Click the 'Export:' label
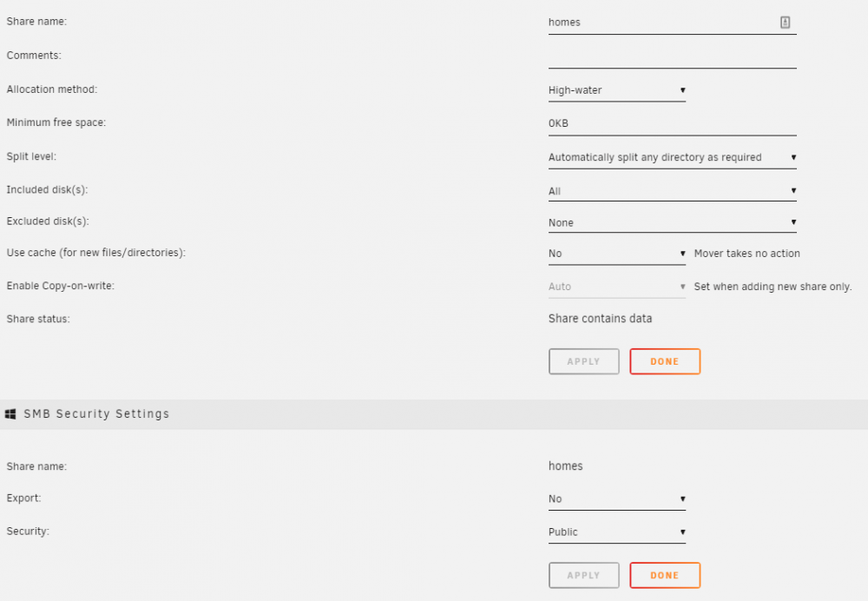Image resolution: width=868 pixels, height=601 pixels. (x=23, y=498)
